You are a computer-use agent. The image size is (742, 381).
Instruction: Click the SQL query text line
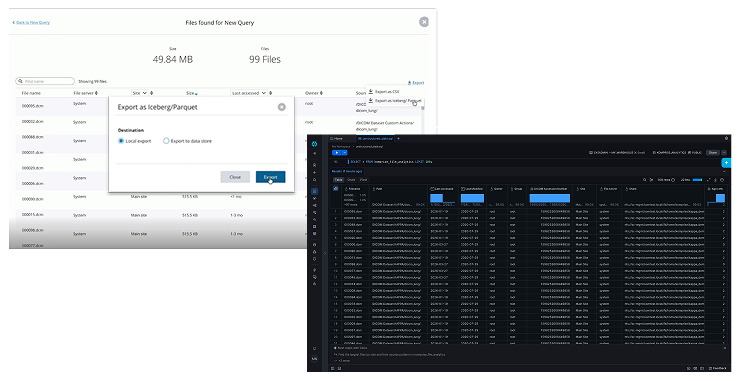[x=391, y=162]
